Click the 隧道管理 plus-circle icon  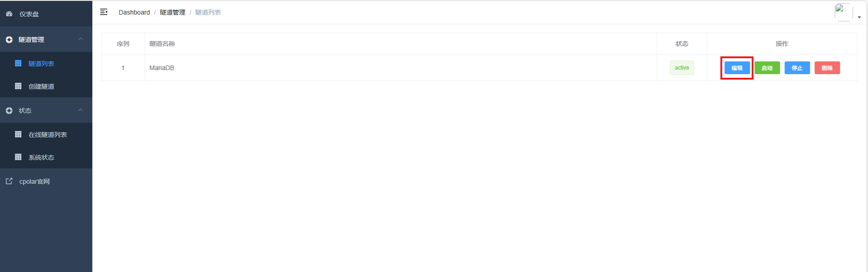pyautogui.click(x=9, y=40)
